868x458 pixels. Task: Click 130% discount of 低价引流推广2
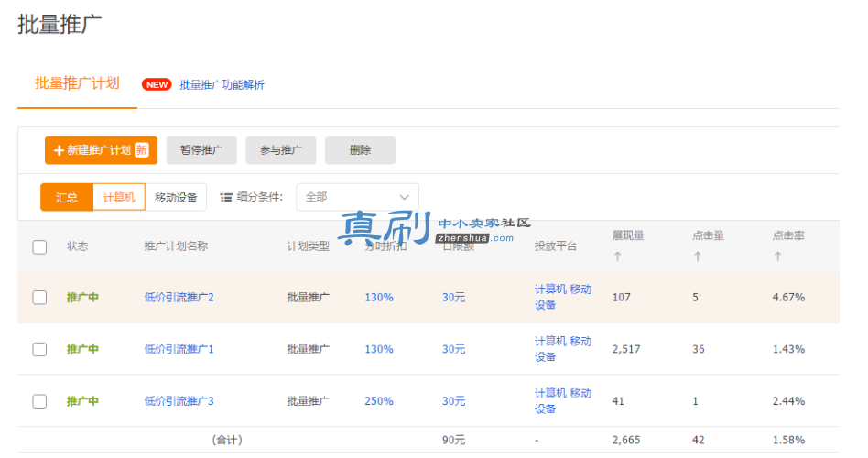[379, 298]
